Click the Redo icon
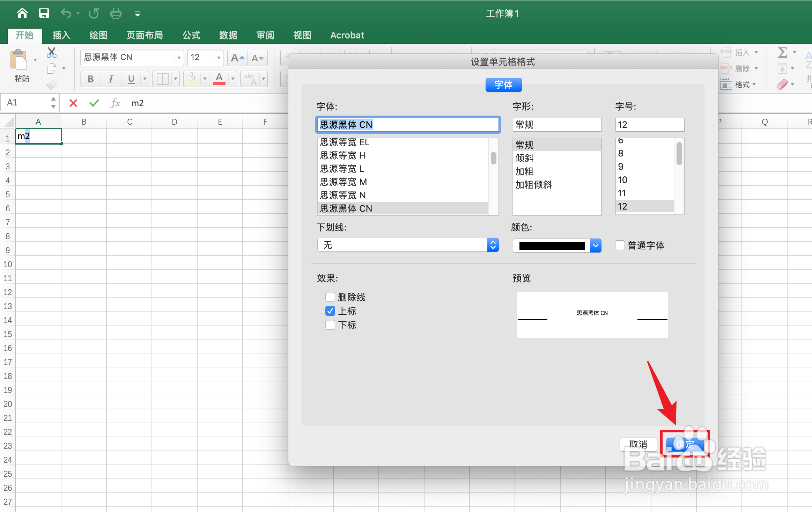Viewport: 812px width, 512px height. (94, 13)
